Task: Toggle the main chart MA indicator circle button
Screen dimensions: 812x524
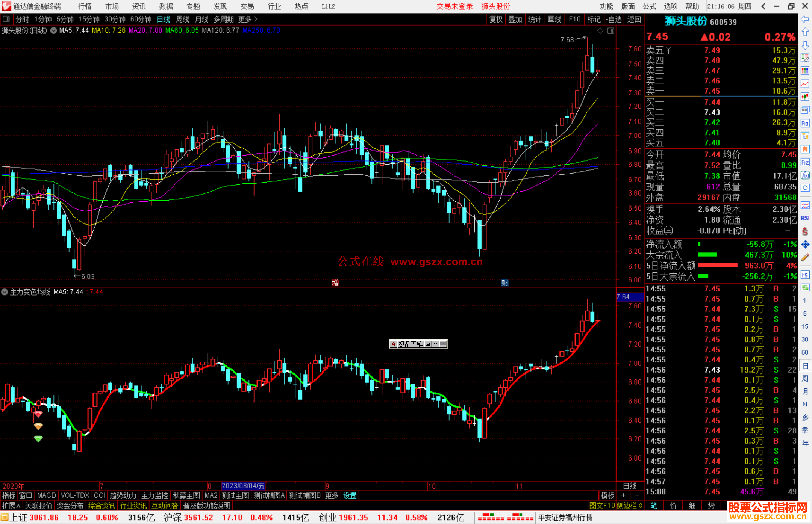Action: (54, 30)
